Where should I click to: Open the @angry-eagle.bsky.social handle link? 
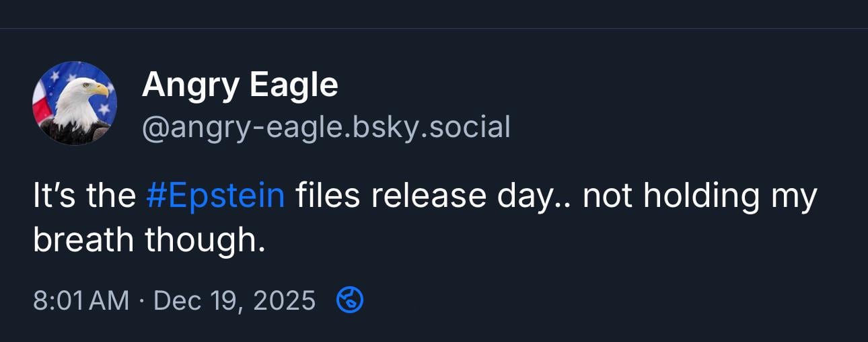[x=326, y=126]
